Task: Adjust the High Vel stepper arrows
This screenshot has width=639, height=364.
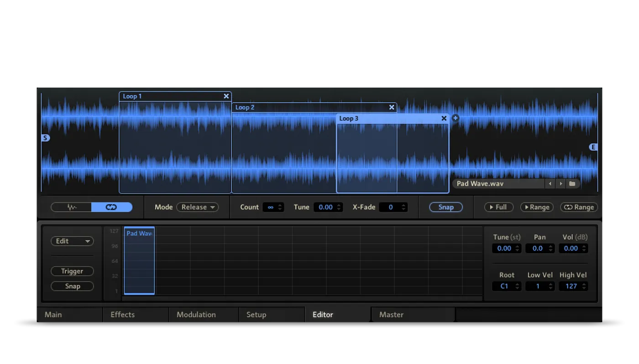Action: 585,286
